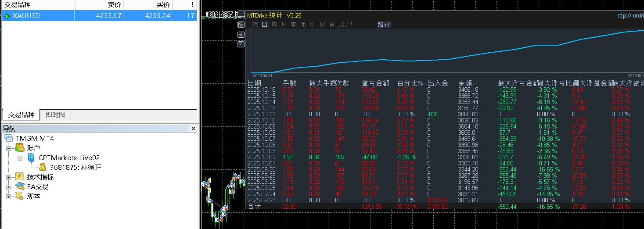Click the 路径 path button
644x229 pixels.
click(384, 25)
